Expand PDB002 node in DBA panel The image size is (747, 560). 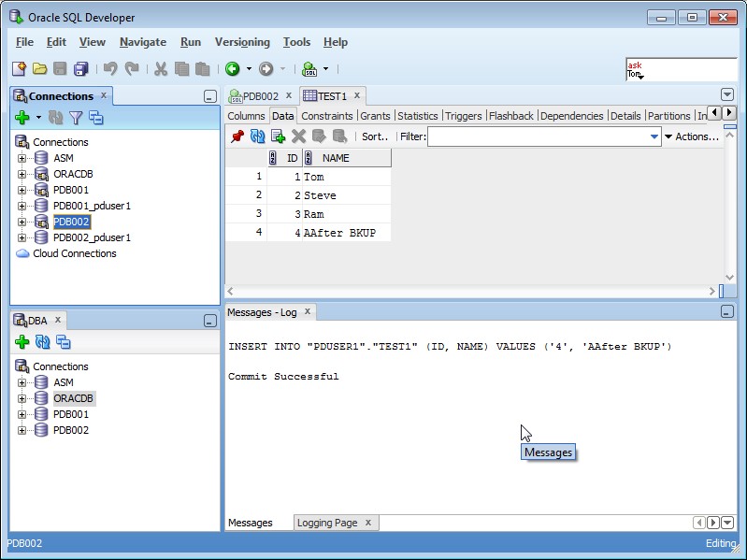coord(22,430)
